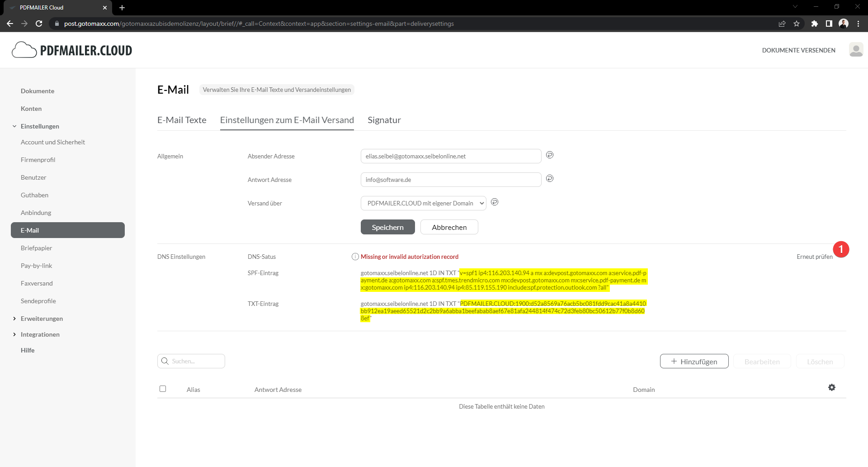868x467 pixels.
Task: Add entry with Hinzufügen button
Action: point(694,361)
